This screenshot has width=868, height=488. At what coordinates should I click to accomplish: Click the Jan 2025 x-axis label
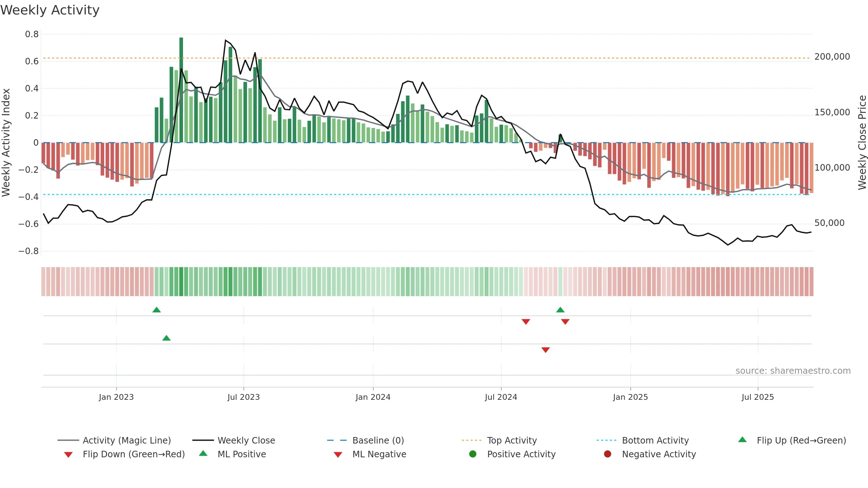click(x=631, y=397)
